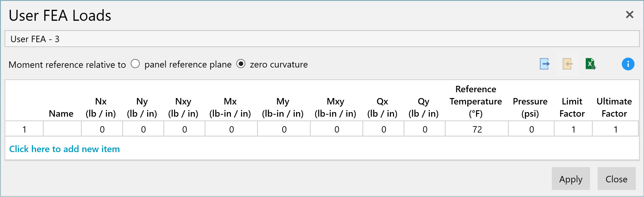
Task: Select the Nx value cell in row 1
Action: coord(102,129)
